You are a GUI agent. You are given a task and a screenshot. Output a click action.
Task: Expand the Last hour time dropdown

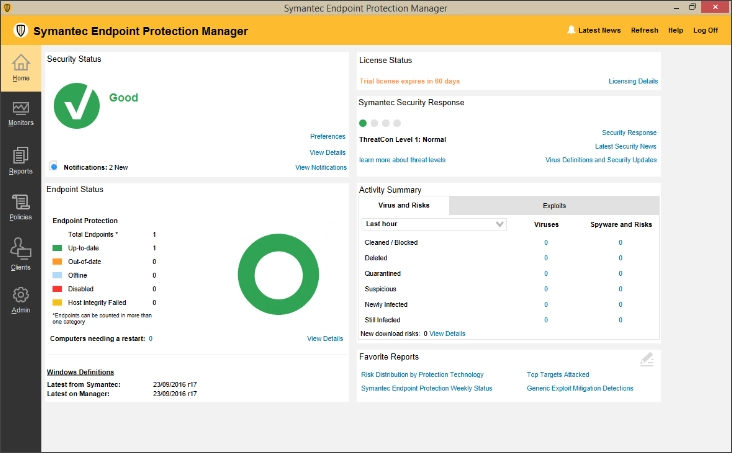[x=434, y=224]
